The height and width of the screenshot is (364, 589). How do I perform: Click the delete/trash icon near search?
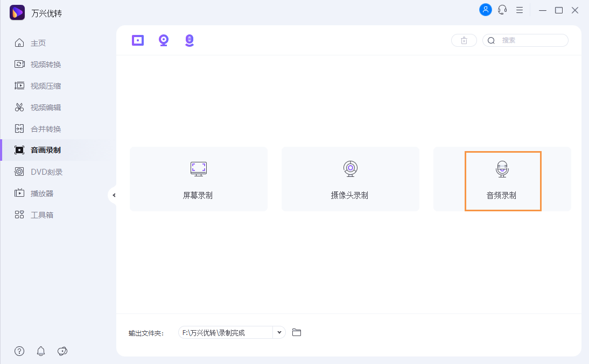pos(464,40)
